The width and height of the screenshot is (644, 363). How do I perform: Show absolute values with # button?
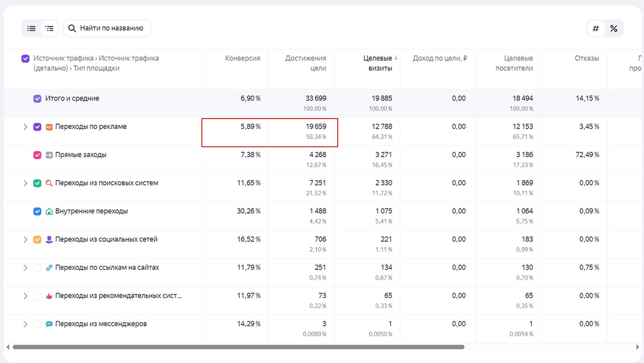[x=596, y=28]
